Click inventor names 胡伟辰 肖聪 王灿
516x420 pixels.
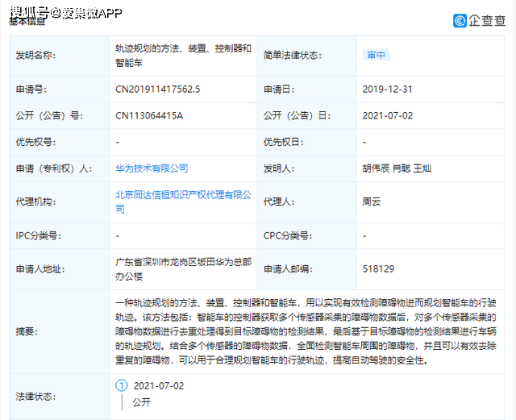pyautogui.click(x=397, y=168)
